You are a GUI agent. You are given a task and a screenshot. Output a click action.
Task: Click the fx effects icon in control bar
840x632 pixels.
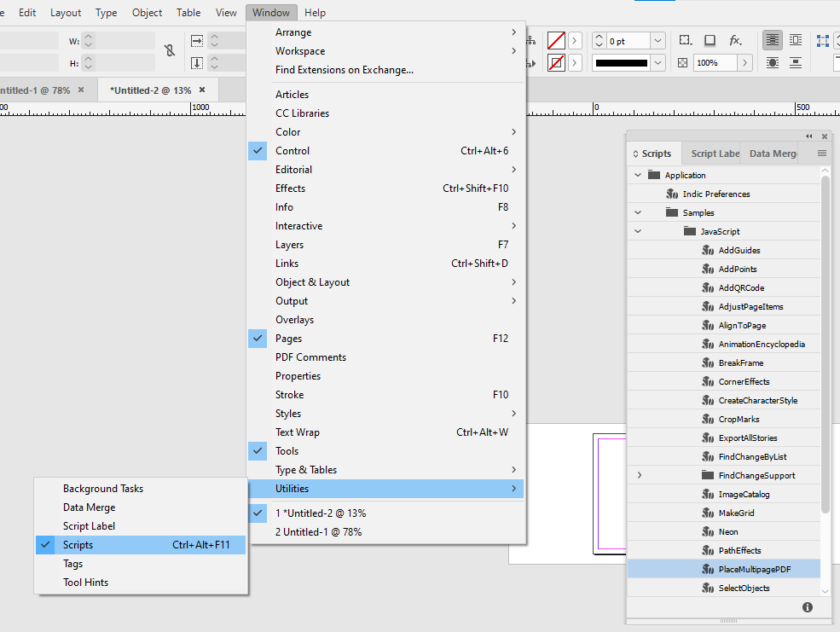click(735, 41)
